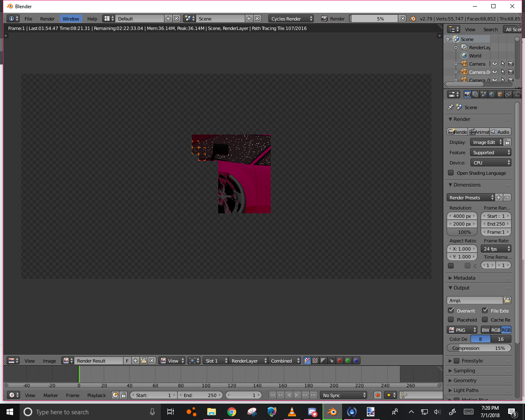Switch to the Object properties cube icon
Image resolution: width=525 pixels, height=420 pixels.
coord(500,94)
